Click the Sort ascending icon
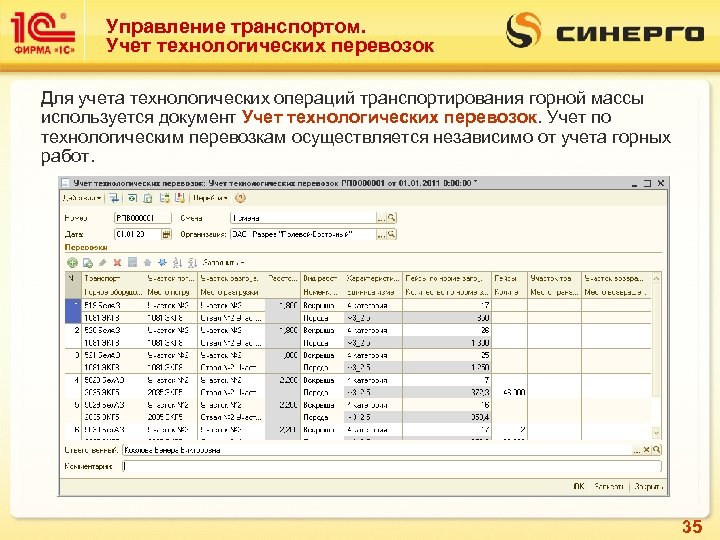This screenshot has height=540, width=720. tap(177, 263)
